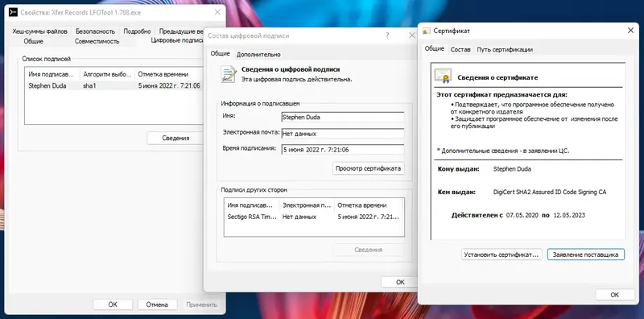The image size is (644, 319).
Task: Click timestamp in Properties signature list row
Action: 169,86
